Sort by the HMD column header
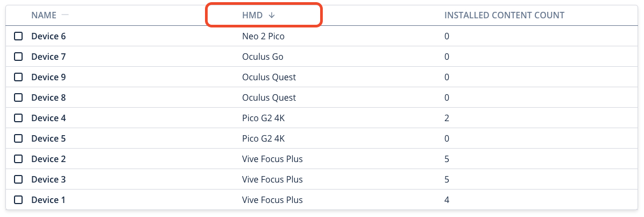Image resolution: width=644 pixels, height=217 pixels. tap(252, 15)
